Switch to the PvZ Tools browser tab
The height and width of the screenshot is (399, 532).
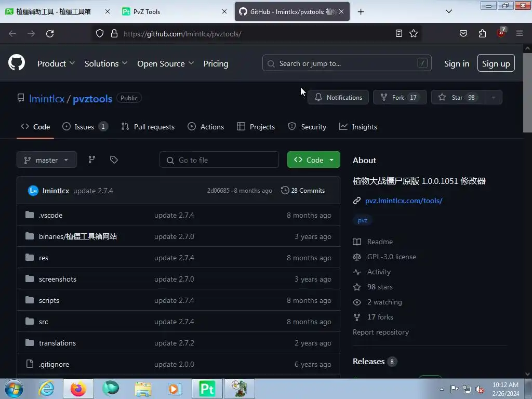tap(175, 11)
